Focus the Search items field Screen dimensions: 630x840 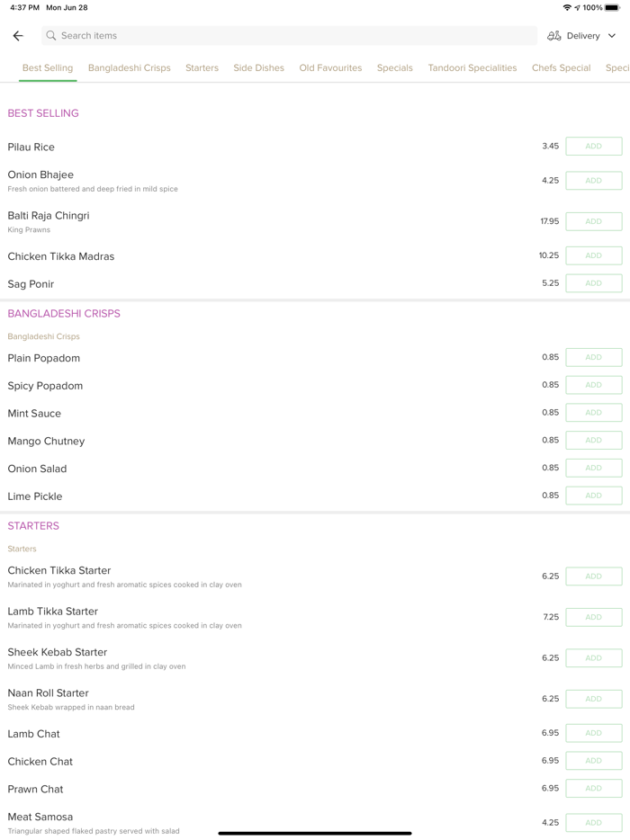288,36
